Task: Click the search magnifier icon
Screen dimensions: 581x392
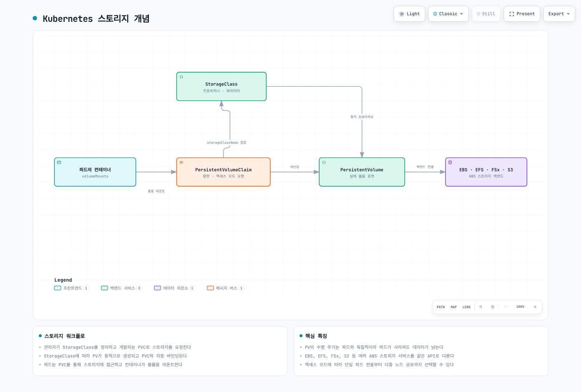Action: pos(481,307)
